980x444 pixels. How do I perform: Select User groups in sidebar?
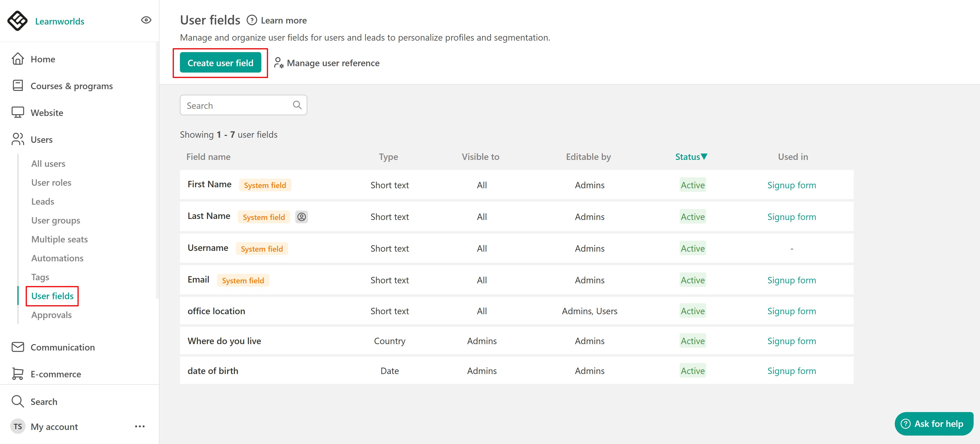56,220
